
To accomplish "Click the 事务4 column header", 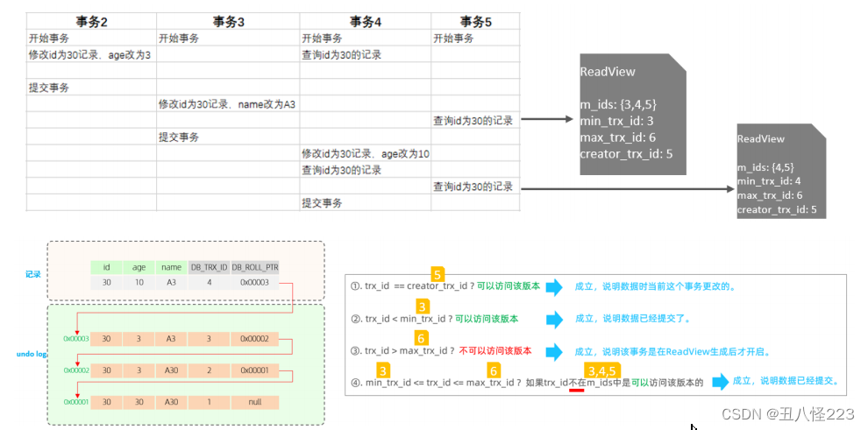I will pos(366,22).
